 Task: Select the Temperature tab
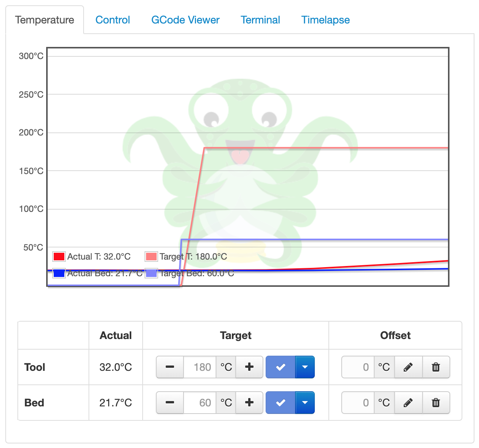(45, 20)
